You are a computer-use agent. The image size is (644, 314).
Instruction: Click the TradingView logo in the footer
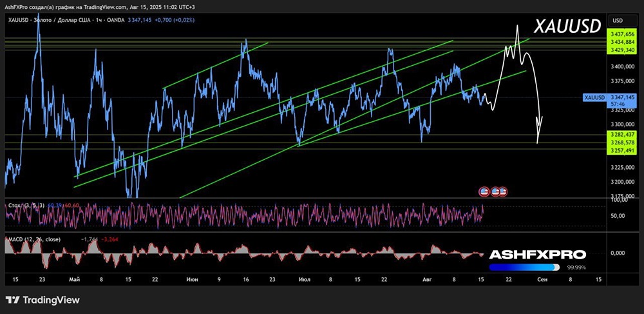(x=43, y=300)
